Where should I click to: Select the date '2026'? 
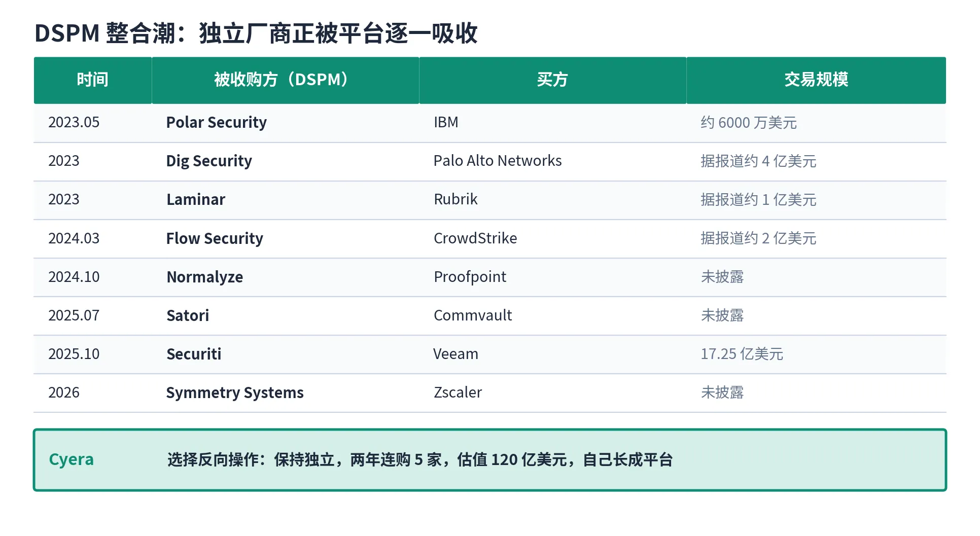coord(64,392)
